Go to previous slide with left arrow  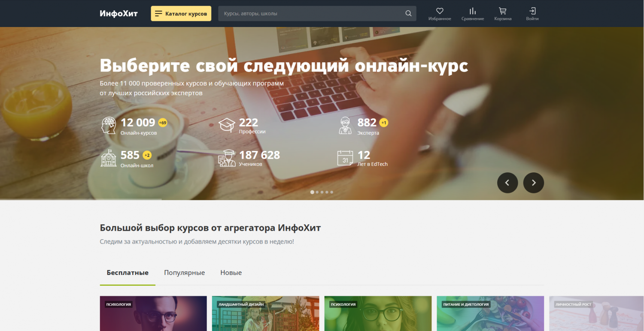point(507,183)
